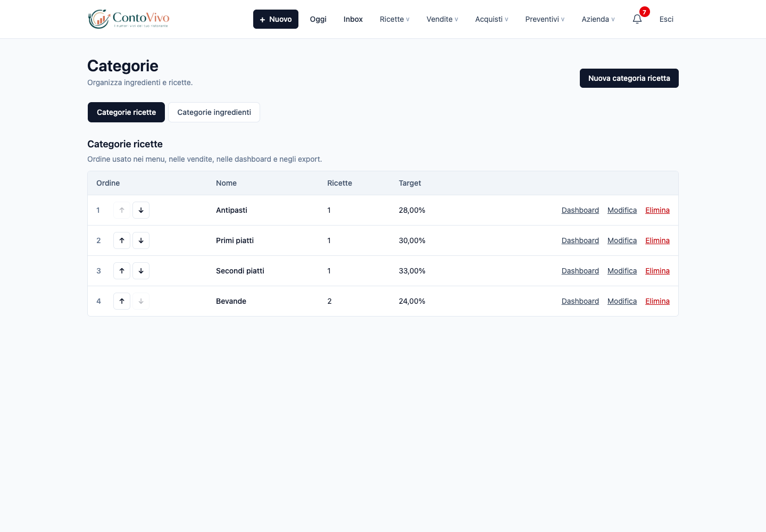Edit the Antipasti category via Modifica
Viewport: 766px width, 532px height.
622,210
